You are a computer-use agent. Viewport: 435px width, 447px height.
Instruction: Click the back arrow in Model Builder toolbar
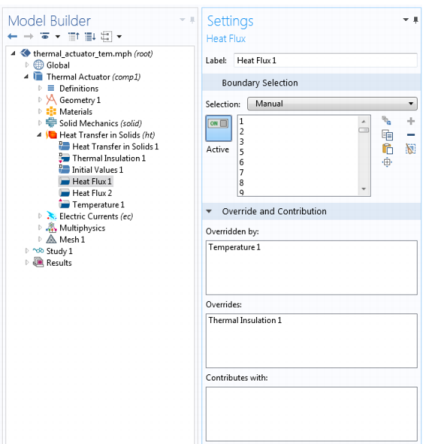(x=12, y=36)
